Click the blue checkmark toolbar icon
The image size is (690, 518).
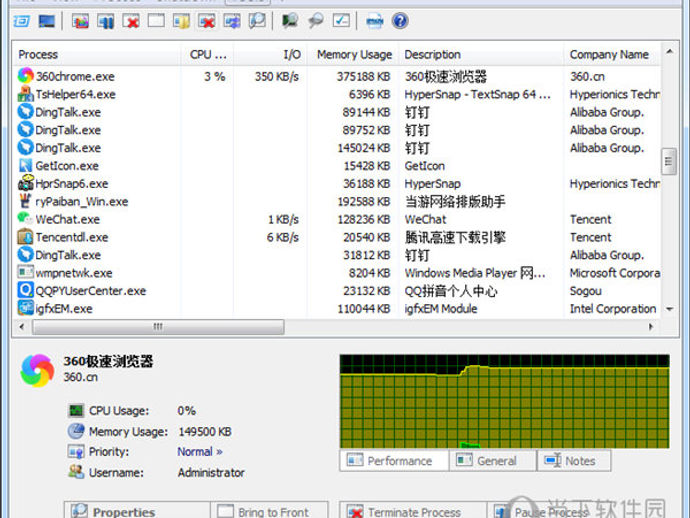pyautogui.click(x=341, y=21)
